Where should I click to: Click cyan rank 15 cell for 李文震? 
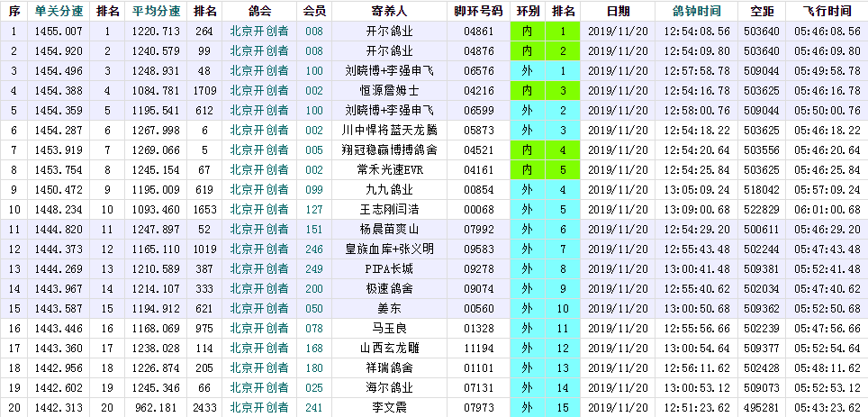(x=563, y=408)
